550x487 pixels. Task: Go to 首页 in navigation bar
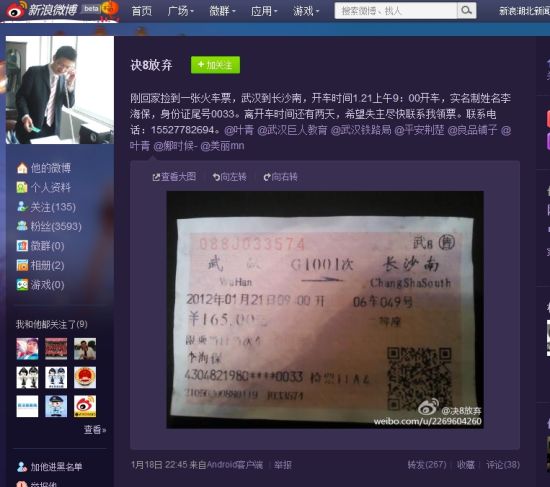142,11
